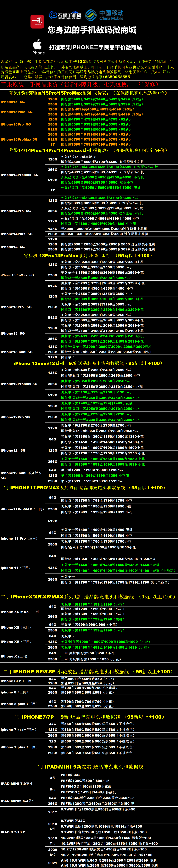Image resolution: width=178 pixels, height=868 pixels.
Task: Click the 2020 8代 year cell
Action: [53, 852]
